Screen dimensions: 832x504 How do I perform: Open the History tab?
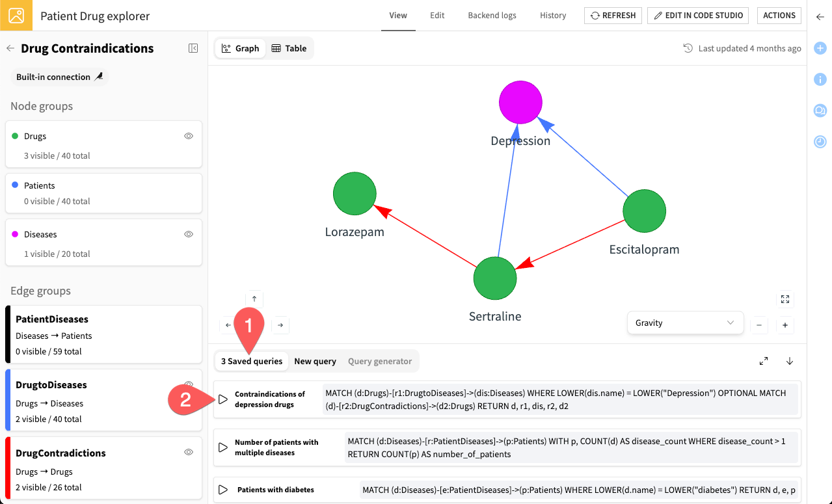tap(552, 15)
